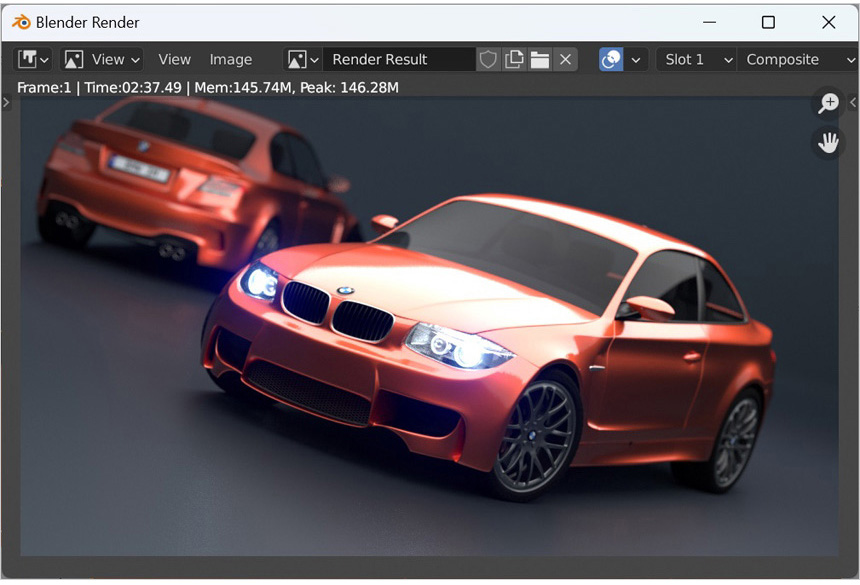Viewport: 860px width, 585px height.
Task: Expand the left toolbar region arrow
Action: (6, 102)
